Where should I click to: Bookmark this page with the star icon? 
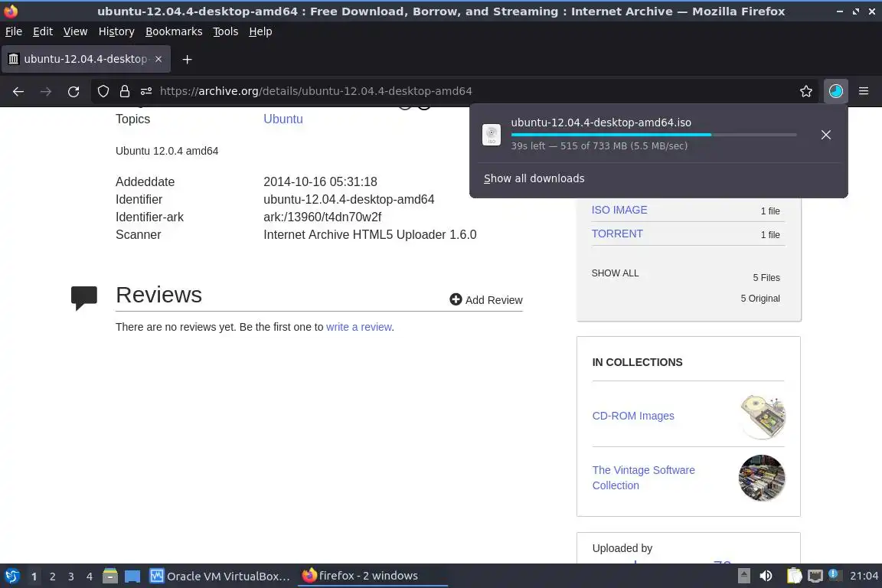805,91
